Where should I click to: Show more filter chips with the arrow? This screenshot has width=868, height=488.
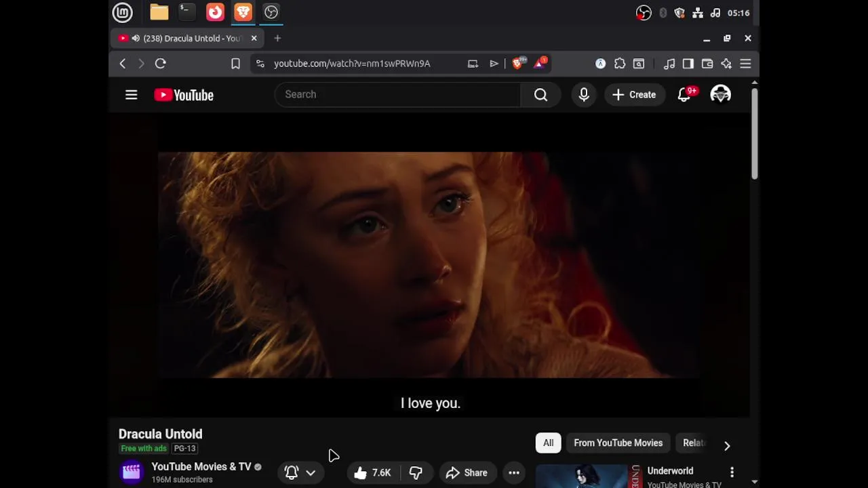click(x=727, y=445)
